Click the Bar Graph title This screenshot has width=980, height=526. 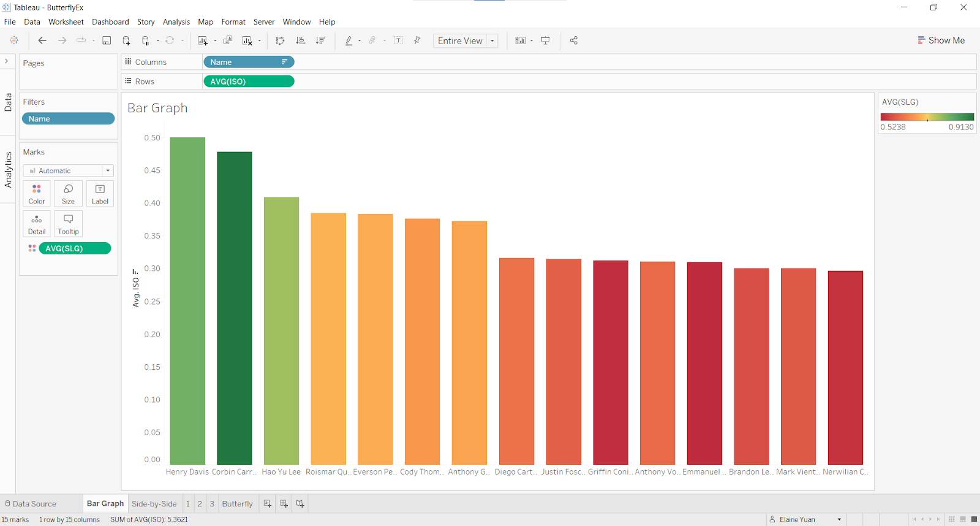point(157,108)
